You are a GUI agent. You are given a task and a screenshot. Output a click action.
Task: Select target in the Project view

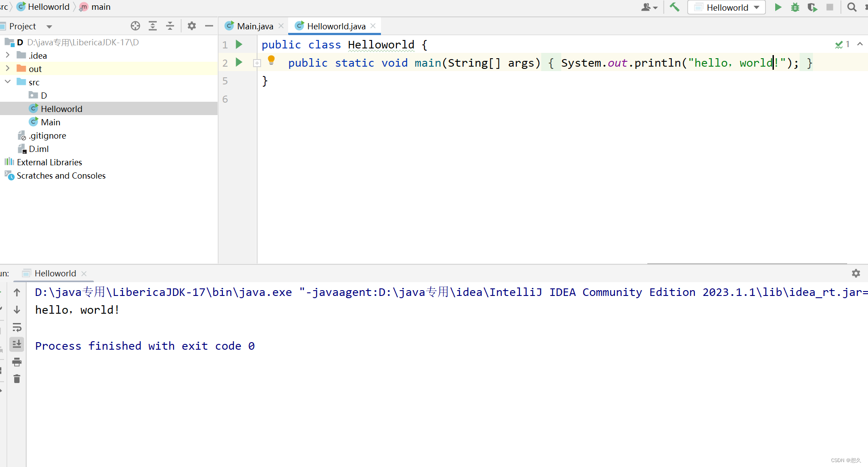point(135,26)
